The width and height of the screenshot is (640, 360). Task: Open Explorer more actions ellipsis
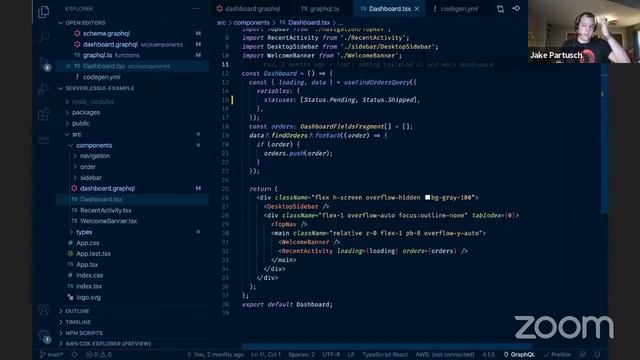196,9
